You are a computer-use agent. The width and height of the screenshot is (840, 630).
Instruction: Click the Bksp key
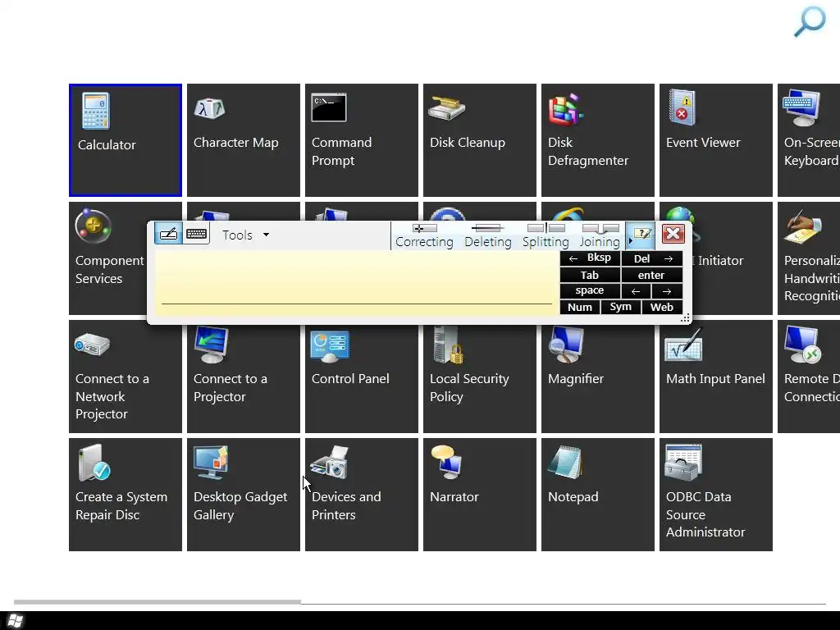pos(591,258)
